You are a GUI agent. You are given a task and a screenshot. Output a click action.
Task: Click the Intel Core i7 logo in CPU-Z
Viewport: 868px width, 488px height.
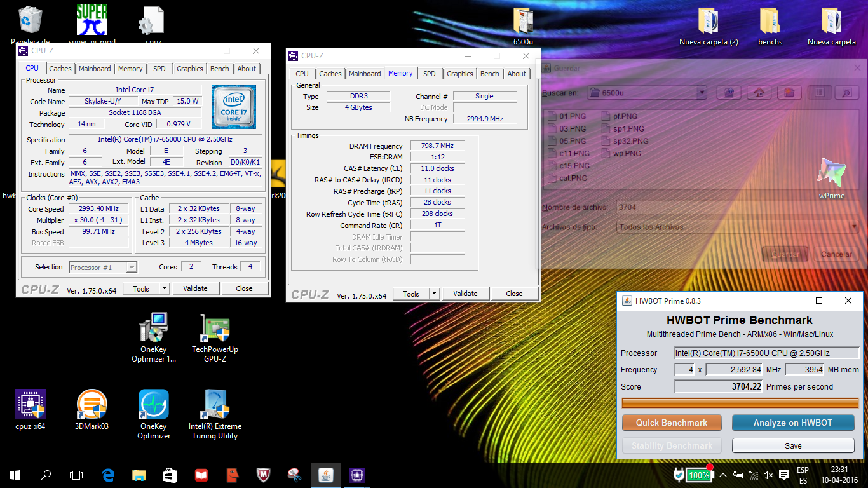tap(234, 107)
